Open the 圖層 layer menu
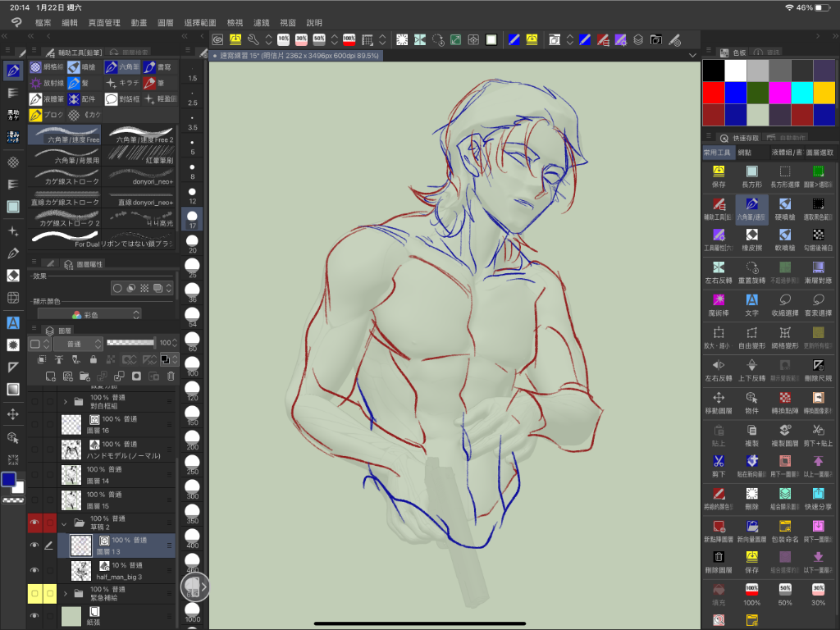This screenshot has width=840, height=630. (166, 22)
